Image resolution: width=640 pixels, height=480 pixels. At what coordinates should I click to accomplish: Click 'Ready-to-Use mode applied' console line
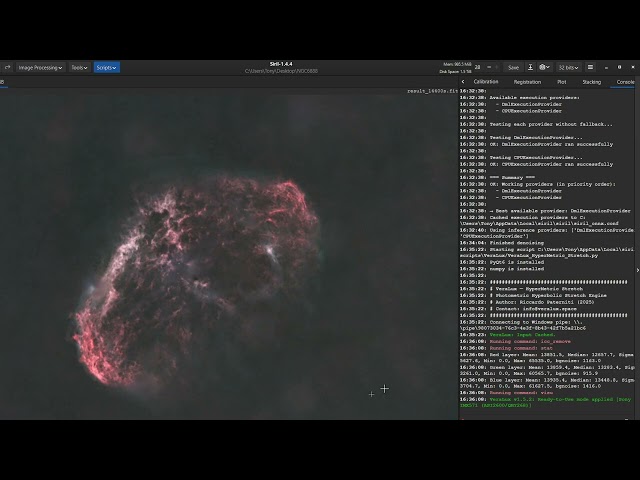(547, 402)
